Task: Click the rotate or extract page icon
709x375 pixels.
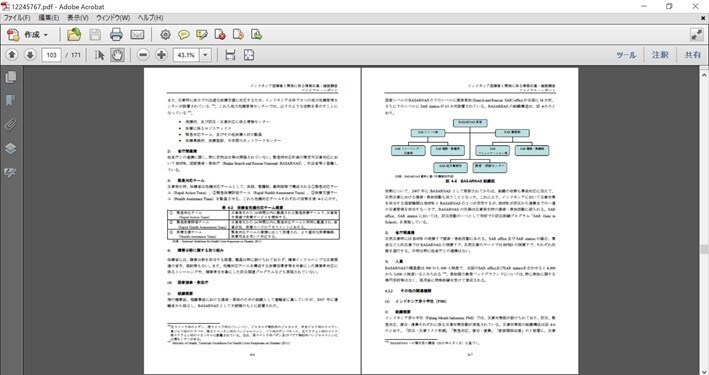Action: click(x=238, y=35)
